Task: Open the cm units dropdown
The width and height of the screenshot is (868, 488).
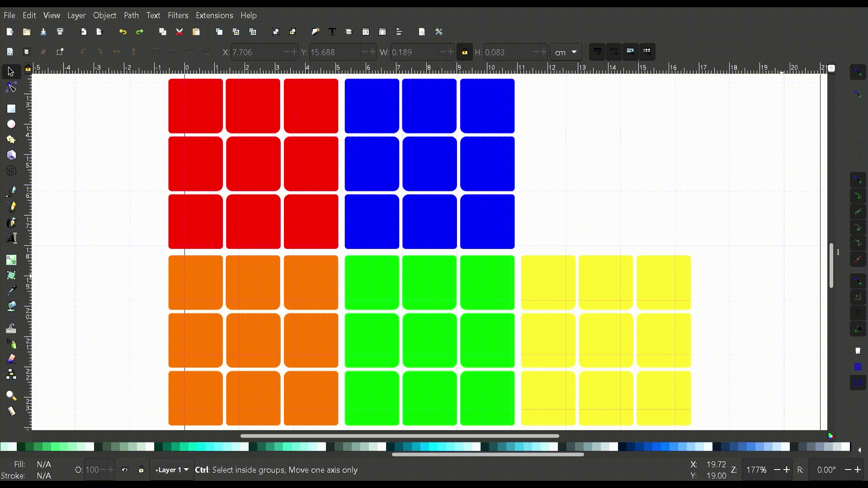Action: click(566, 52)
